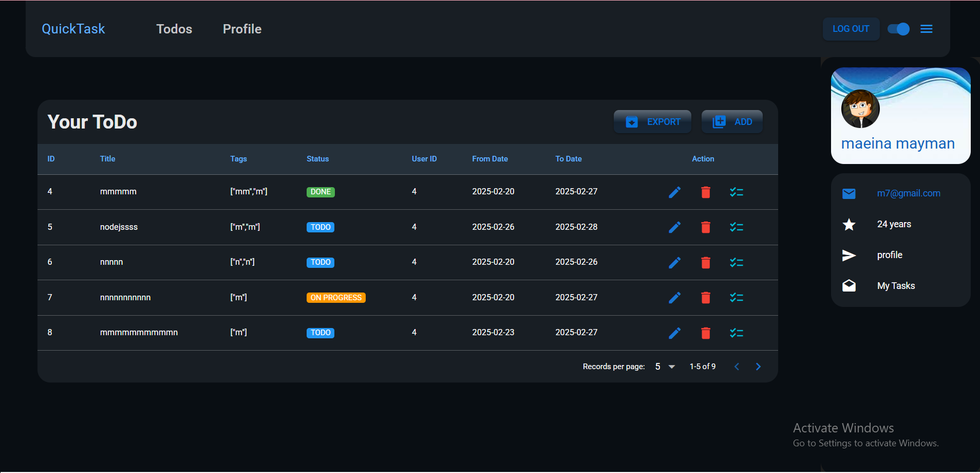Click the envelope icon beside m7@gmail.com
This screenshot has width=980, height=473.
(849, 194)
